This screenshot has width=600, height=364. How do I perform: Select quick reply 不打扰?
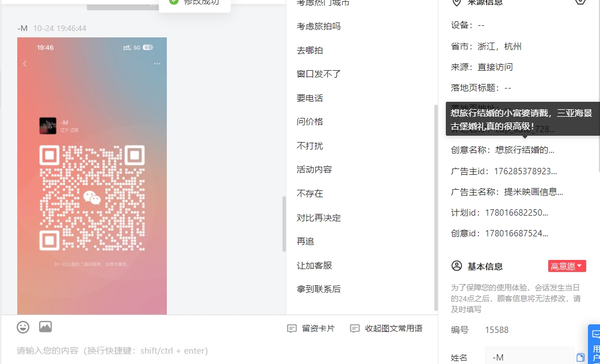(309, 146)
